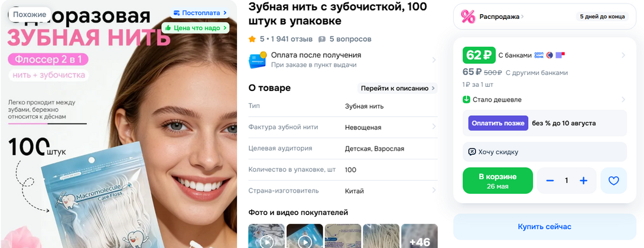Play first customer video thumbnail
This screenshot has width=644, height=248.
[x=266, y=236]
